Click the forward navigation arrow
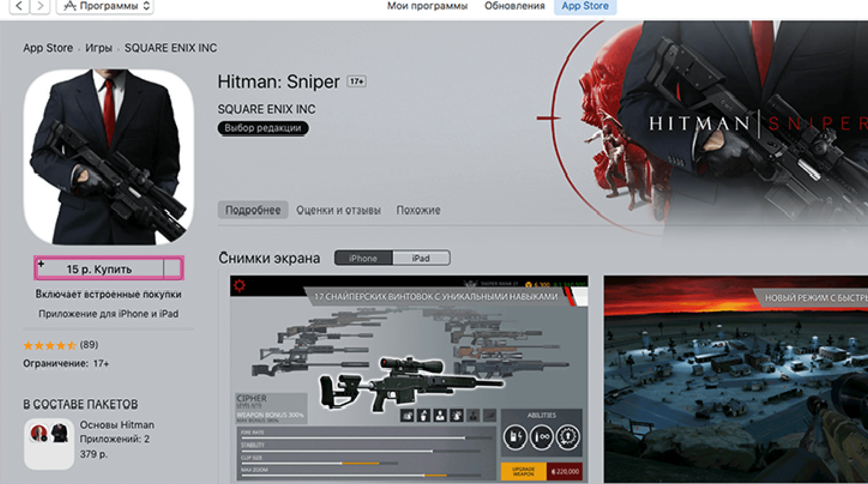 [x=40, y=6]
